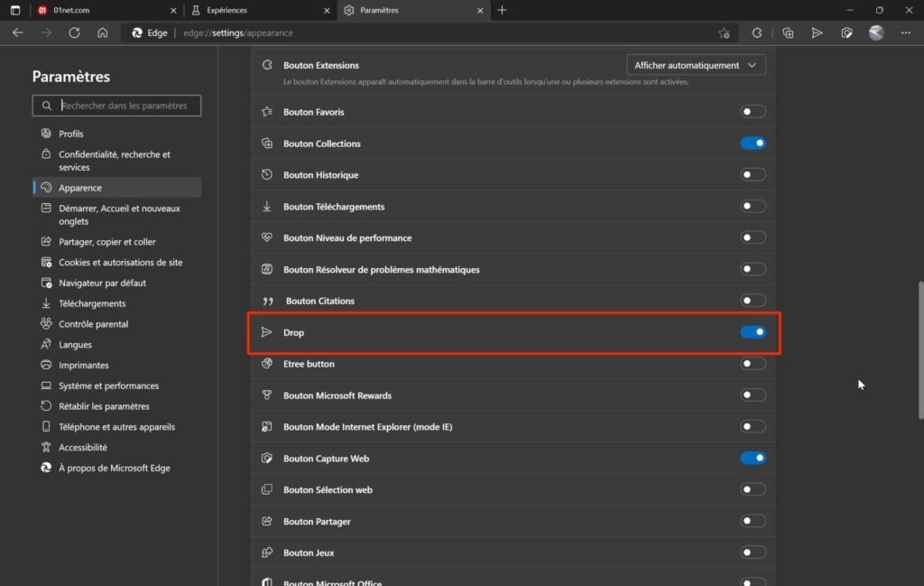Select the Paramètres tab
This screenshot has width=924, height=586.
tap(413, 10)
